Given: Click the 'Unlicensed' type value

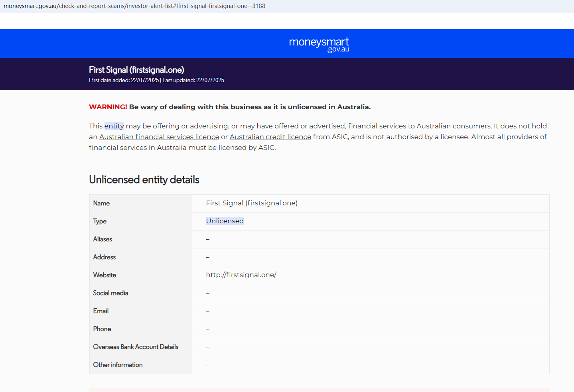Looking at the screenshot, I should (225, 221).
